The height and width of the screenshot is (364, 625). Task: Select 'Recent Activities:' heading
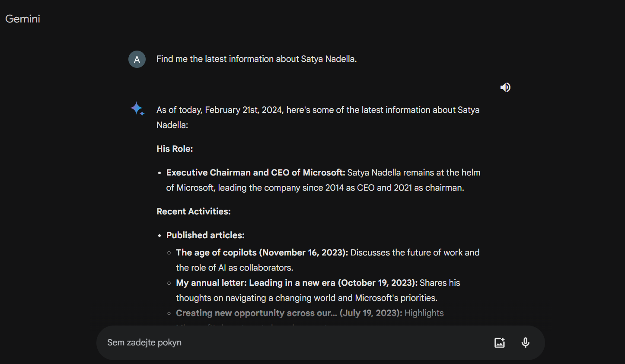click(194, 211)
